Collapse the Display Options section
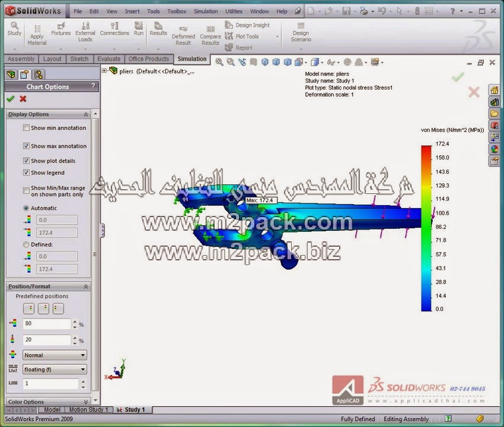Viewport: 504px width, 427px height. (x=86, y=114)
